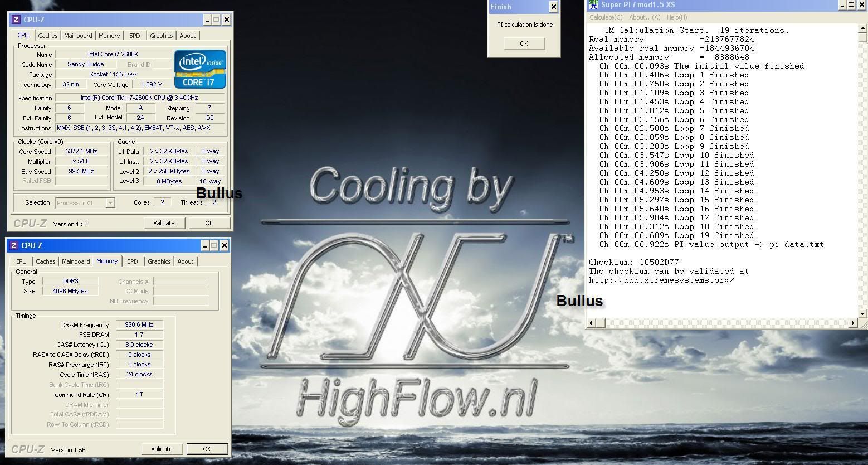
Task: Open the Calculate(C) menu in Super PI
Action: point(606,17)
